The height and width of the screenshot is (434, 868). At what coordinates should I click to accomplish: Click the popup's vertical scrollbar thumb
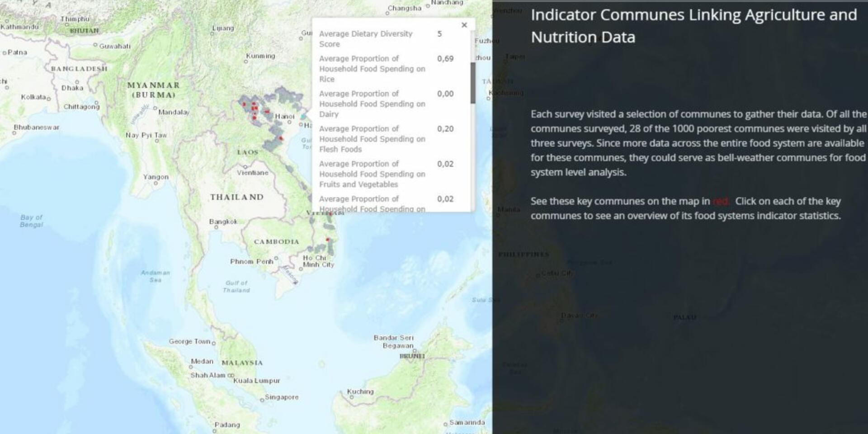[473, 83]
